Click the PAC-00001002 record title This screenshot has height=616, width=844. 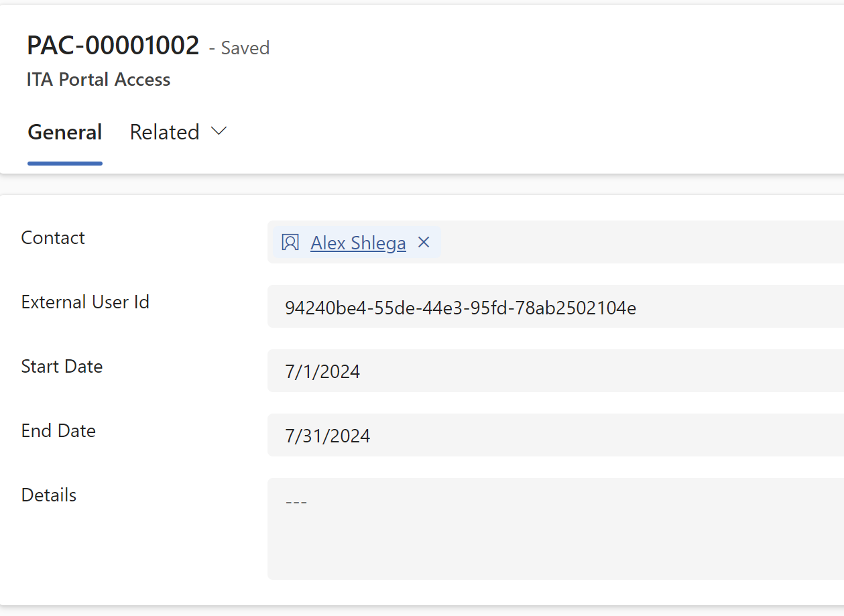coord(113,46)
